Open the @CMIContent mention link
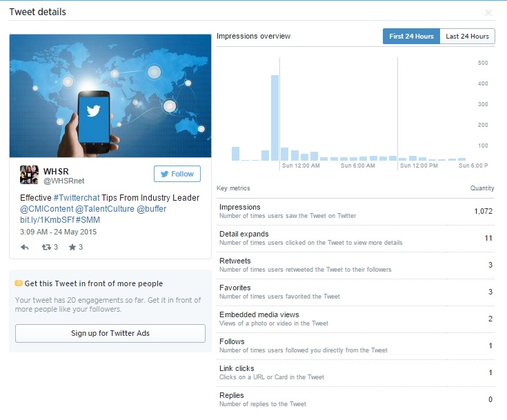 pos(47,209)
